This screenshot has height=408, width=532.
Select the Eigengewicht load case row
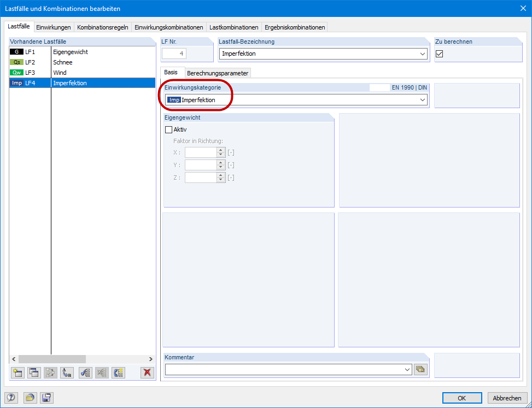point(83,52)
